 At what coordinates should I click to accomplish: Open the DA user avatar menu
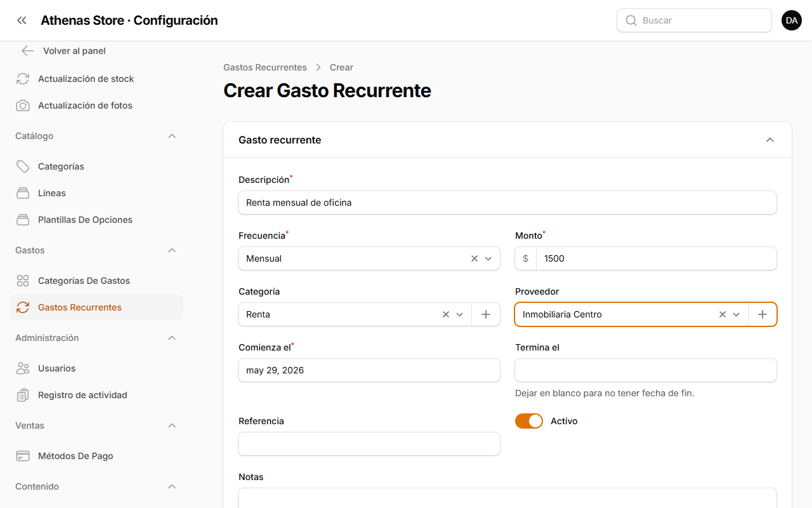792,20
